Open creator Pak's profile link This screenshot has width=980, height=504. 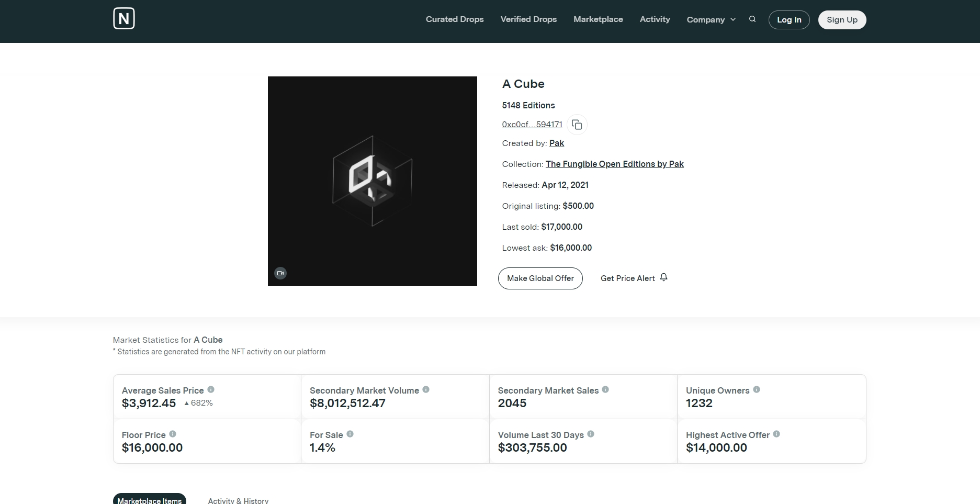(557, 143)
